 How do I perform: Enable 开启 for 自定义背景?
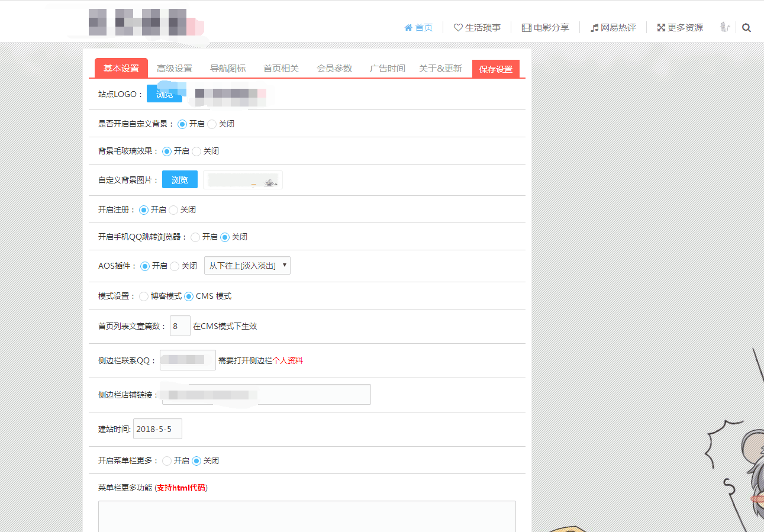point(182,124)
